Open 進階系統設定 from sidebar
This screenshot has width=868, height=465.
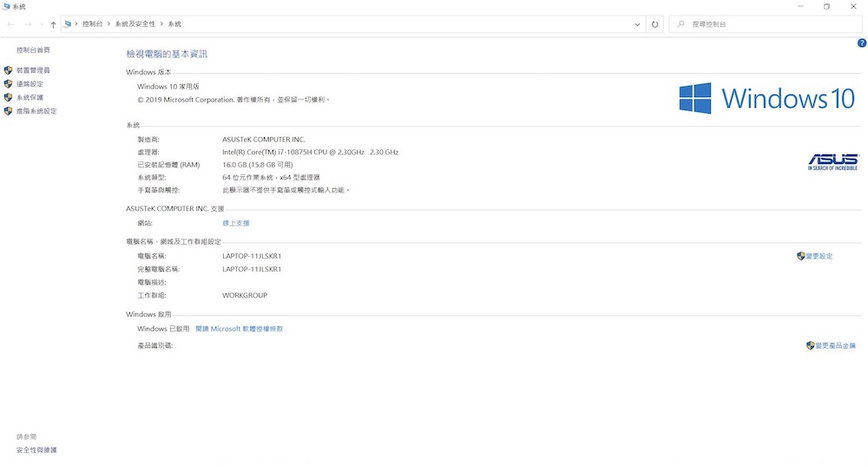point(36,111)
